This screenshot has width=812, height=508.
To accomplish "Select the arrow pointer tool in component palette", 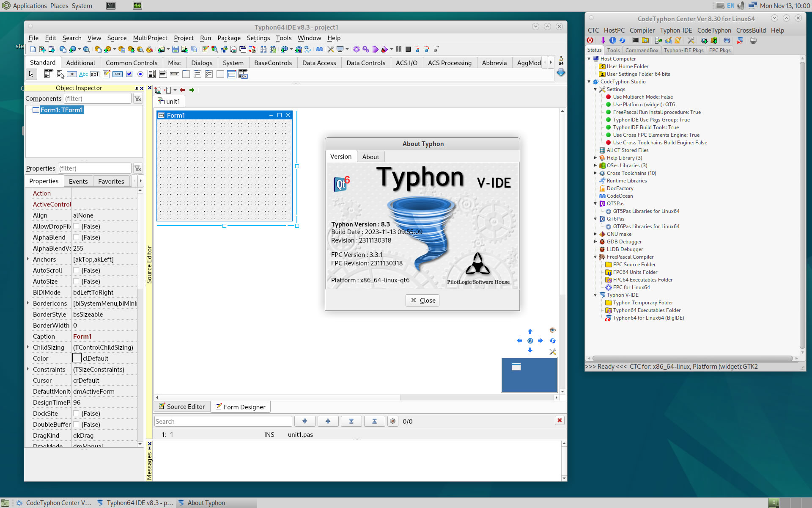I will 31,74.
